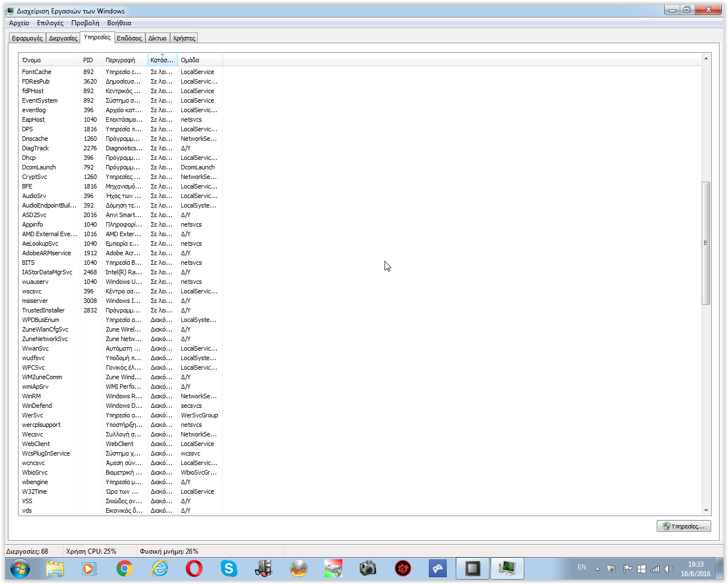
Task: Switch to the dark square app taskbar button
Action: (x=473, y=569)
